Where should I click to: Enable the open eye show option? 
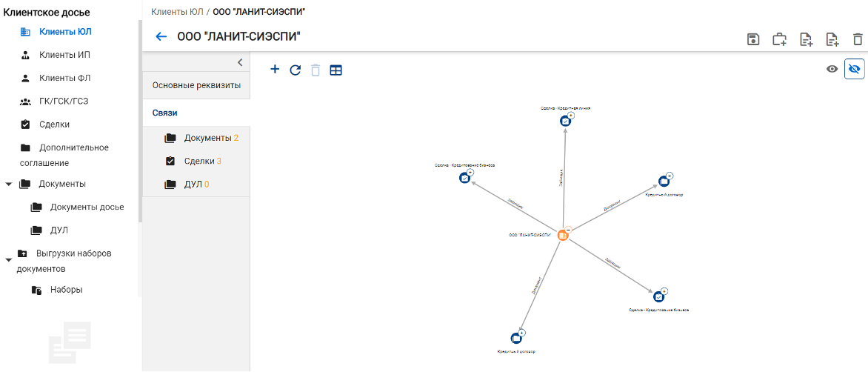(832, 69)
